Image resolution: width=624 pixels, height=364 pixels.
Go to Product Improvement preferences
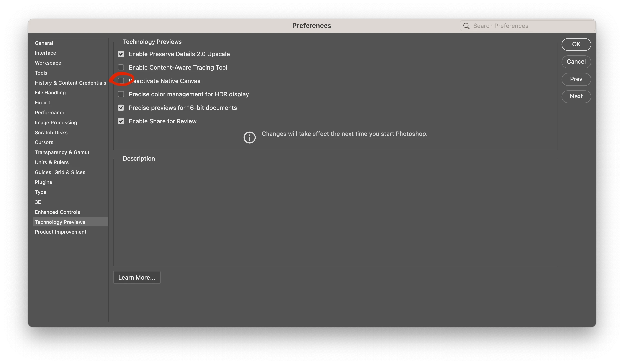[x=60, y=232]
